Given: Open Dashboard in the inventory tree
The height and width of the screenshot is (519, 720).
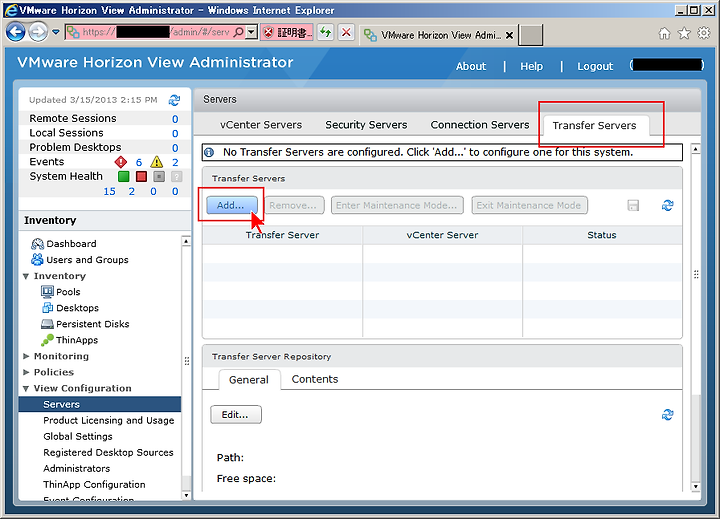Looking at the screenshot, I should tap(71, 243).
